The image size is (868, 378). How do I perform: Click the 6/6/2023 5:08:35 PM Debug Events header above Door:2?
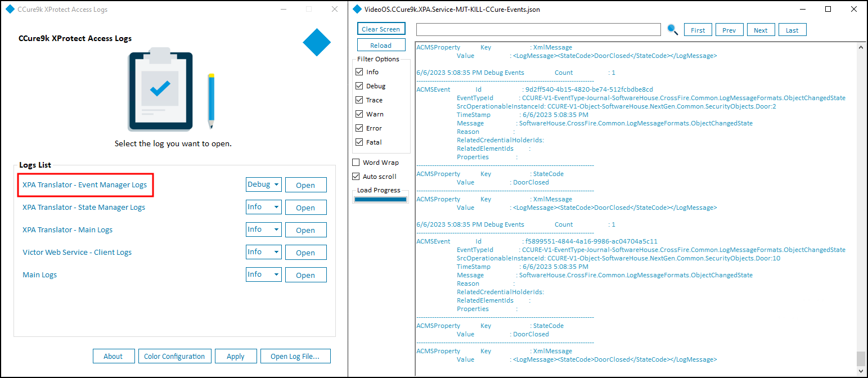click(x=470, y=73)
